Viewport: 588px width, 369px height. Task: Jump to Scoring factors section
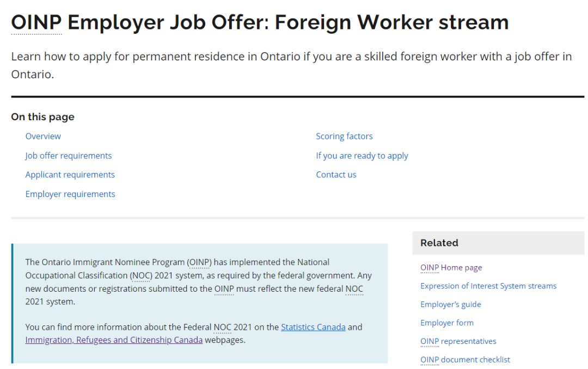click(x=344, y=136)
